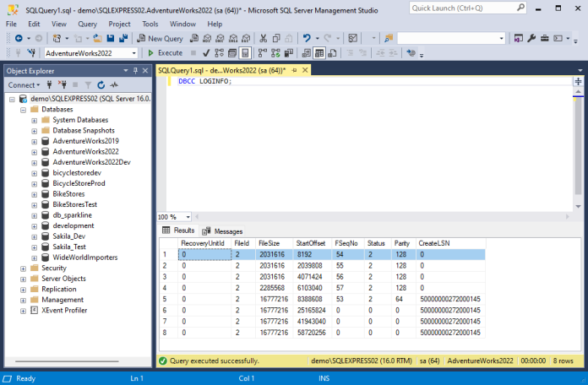The image size is (588, 385).
Task: Open File folder icon in toolbar
Action: point(98,38)
